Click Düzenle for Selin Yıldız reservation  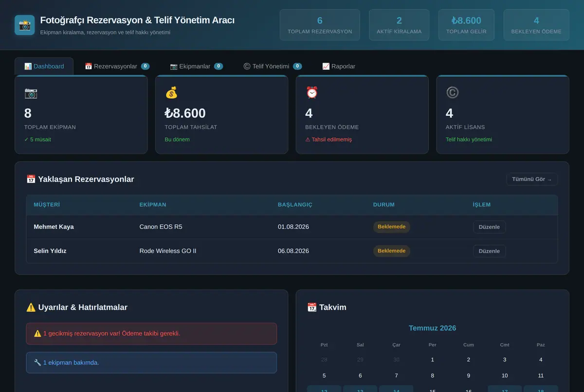click(489, 251)
